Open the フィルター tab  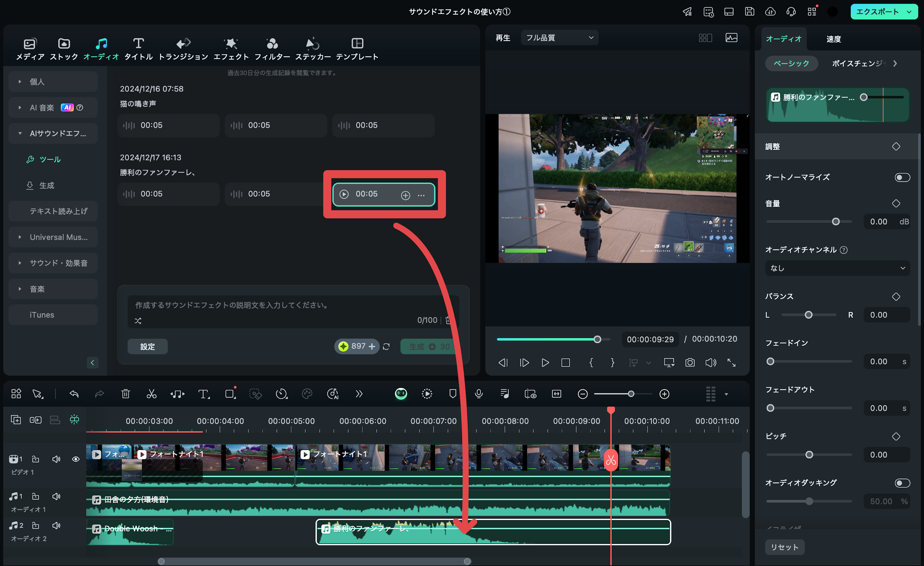[x=272, y=49]
